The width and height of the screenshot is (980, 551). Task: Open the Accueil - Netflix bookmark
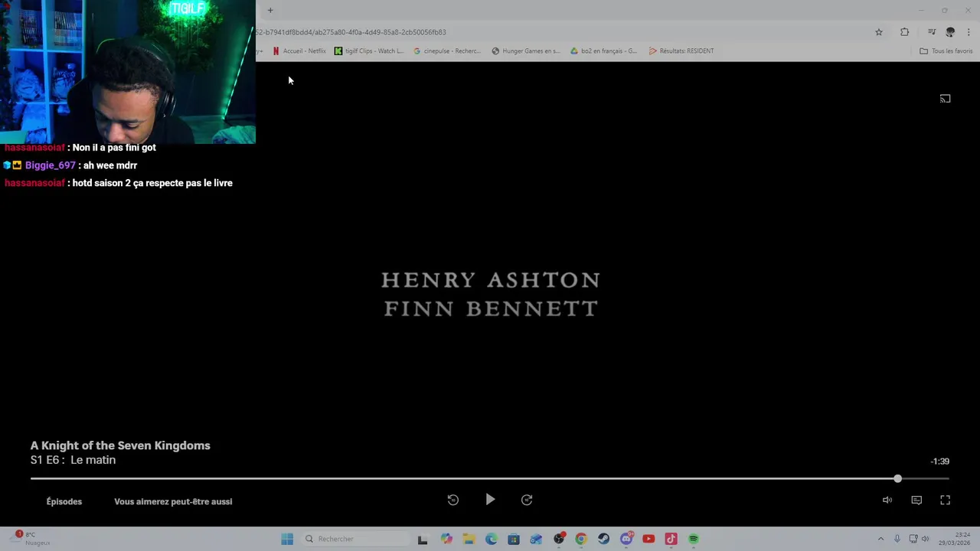299,51
